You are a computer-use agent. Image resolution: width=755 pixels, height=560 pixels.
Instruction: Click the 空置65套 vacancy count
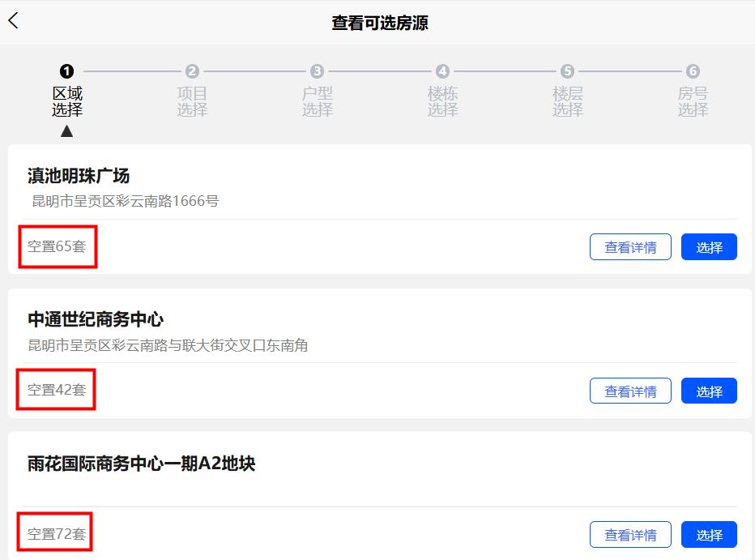(x=57, y=246)
